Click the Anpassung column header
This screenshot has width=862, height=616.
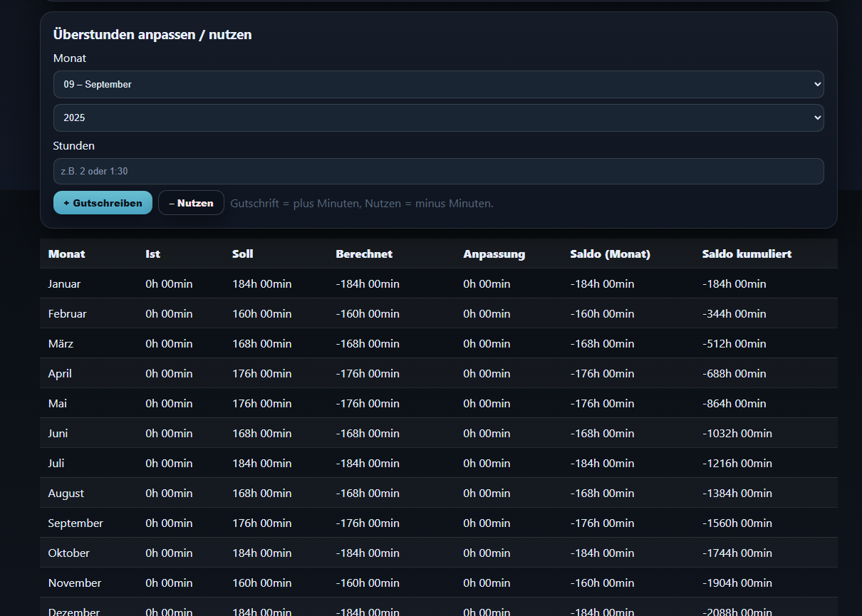pyautogui.click(x=494, y=254)
